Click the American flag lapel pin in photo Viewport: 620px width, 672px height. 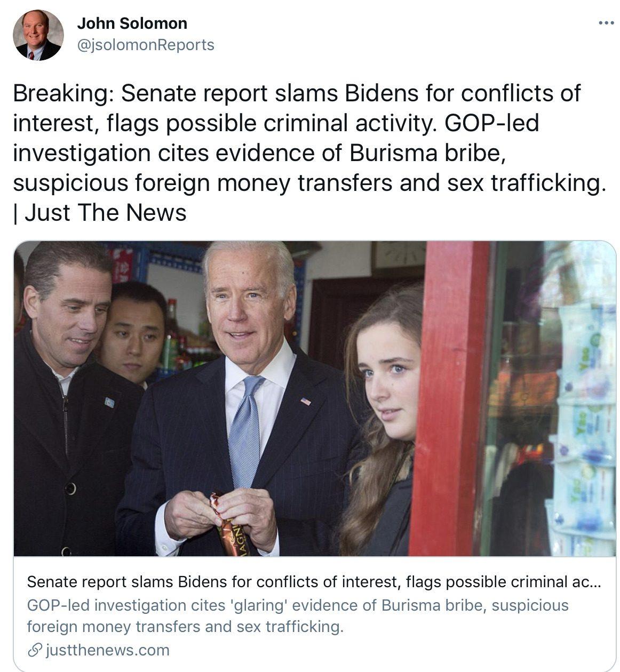point(305,401)
